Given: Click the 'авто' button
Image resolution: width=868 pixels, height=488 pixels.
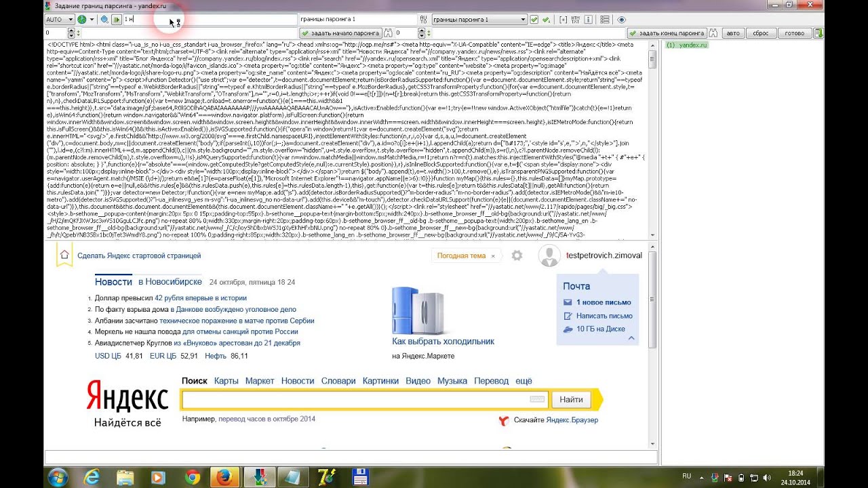Looking at the screenshot, I should (x=733, y=33).
